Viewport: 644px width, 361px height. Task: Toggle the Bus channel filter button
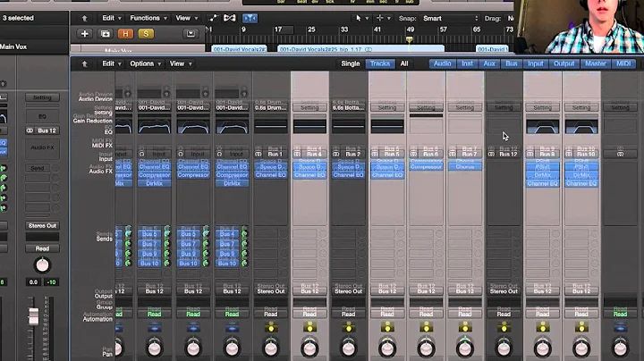[512, 63]
